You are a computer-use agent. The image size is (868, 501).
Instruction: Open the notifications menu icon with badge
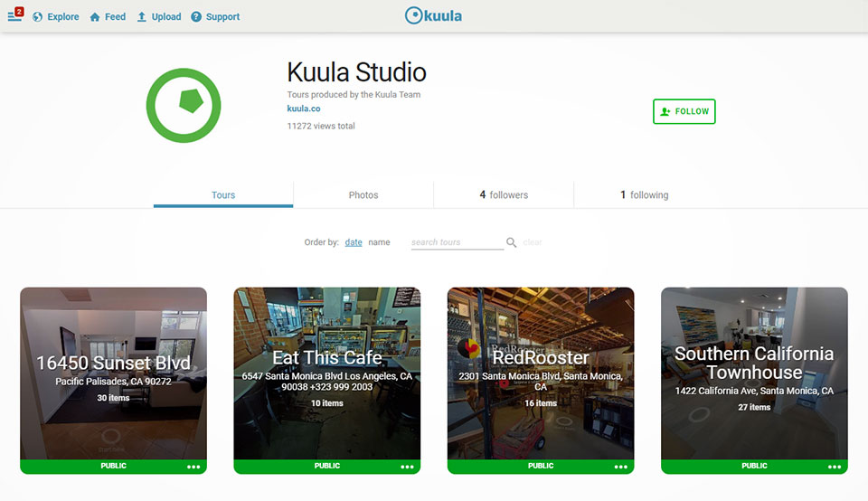pos(15,15)
